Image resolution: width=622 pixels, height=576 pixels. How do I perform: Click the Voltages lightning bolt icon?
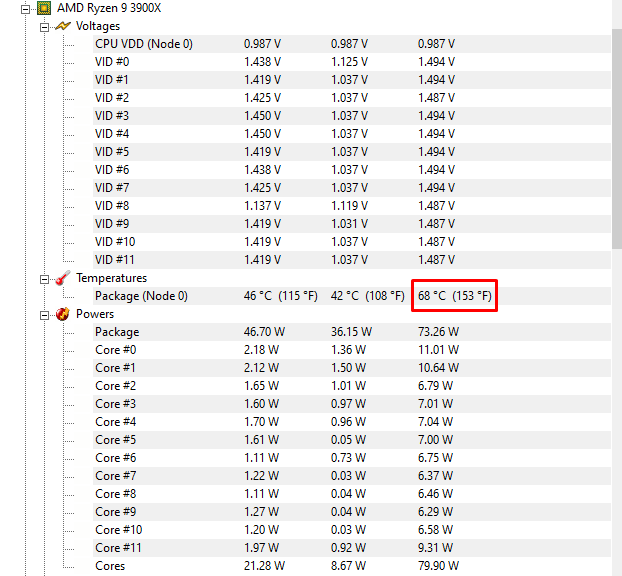(x=63, y=26)
